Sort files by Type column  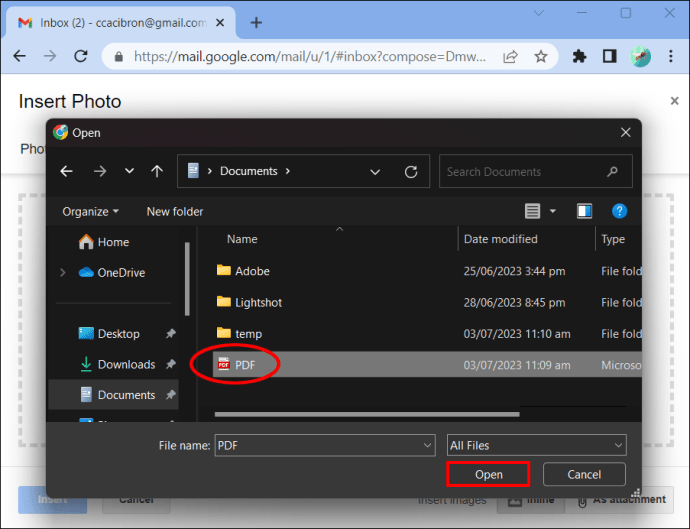click(x=613, y=239)
